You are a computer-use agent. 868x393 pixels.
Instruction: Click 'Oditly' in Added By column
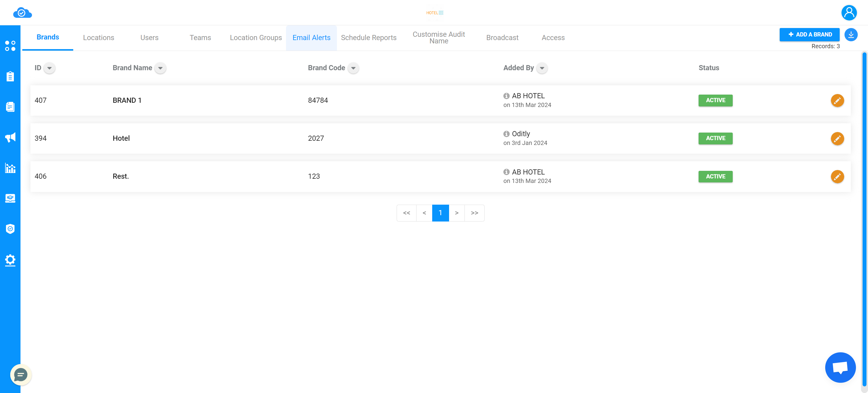[521, 134]
